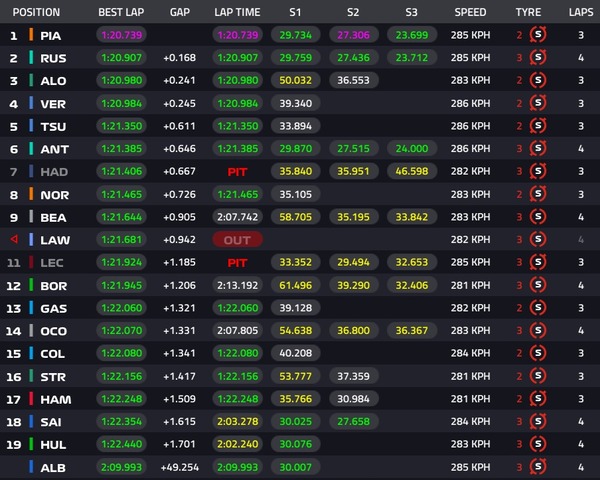Click the red triangle marker beside LAW
This screenshot has height=480, width=600.
click(14, 240)
